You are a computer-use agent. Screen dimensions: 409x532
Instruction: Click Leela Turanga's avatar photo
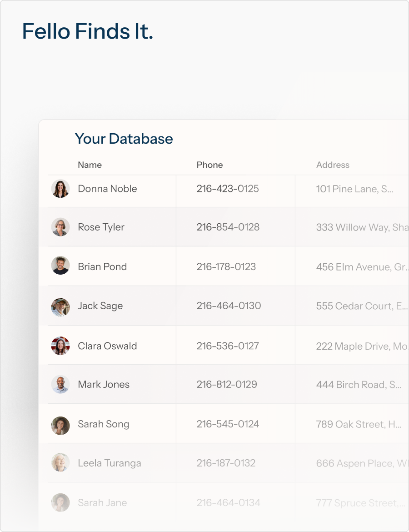coord(60,462)
